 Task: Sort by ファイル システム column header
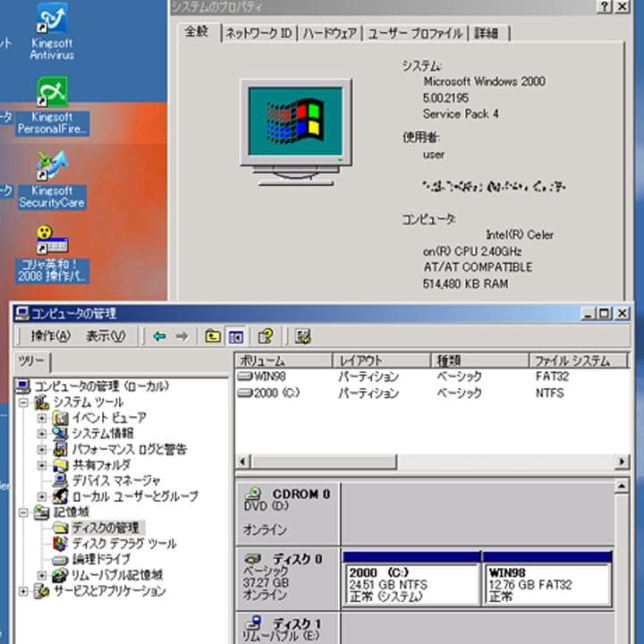579,360
